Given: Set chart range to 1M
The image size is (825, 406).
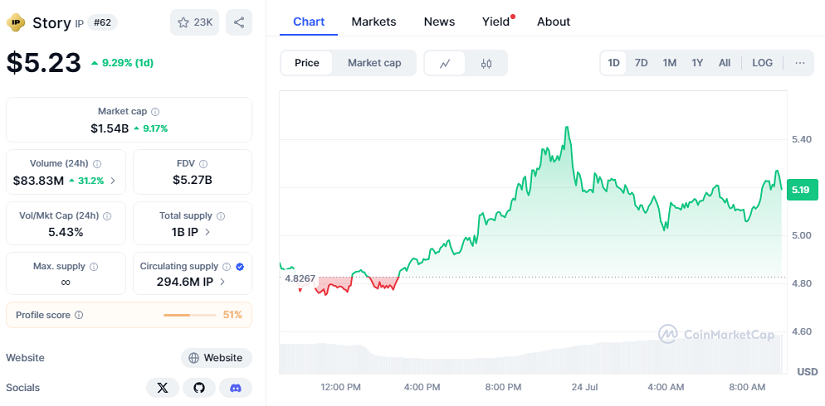Looking at the screenshot, I should pos(669,63).
